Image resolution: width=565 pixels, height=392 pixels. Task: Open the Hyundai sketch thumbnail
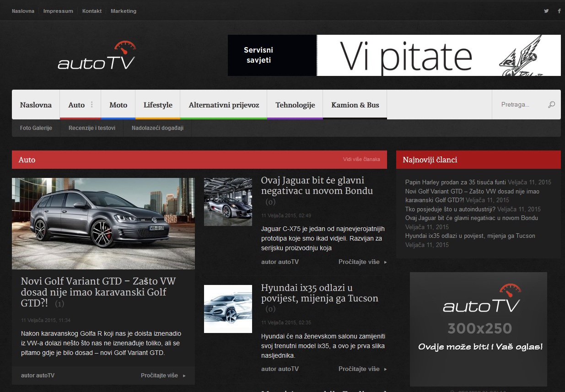[228, 309]
